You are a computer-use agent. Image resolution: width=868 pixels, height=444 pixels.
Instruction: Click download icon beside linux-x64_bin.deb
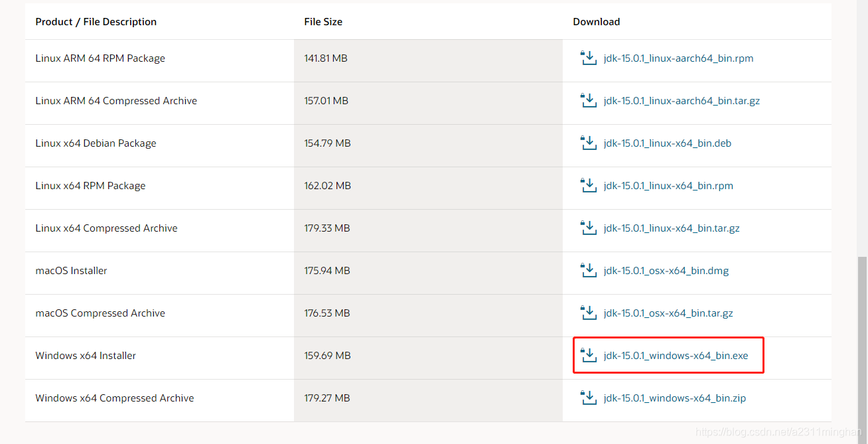click(x=588, y=143)
